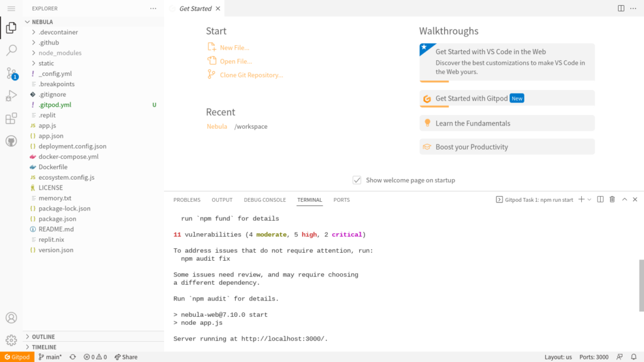Click the Clone Git Repository link
This screenshot has width=644, height=362.
click(x=251, y=75)
